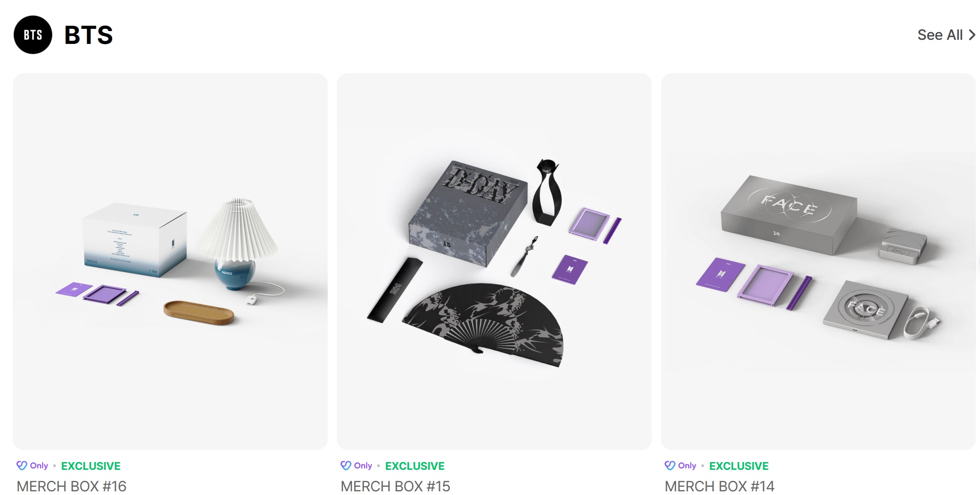Select the MERCH BOX #15 title
Viewport: 980px width, 495px height.
tap(395, 486)
